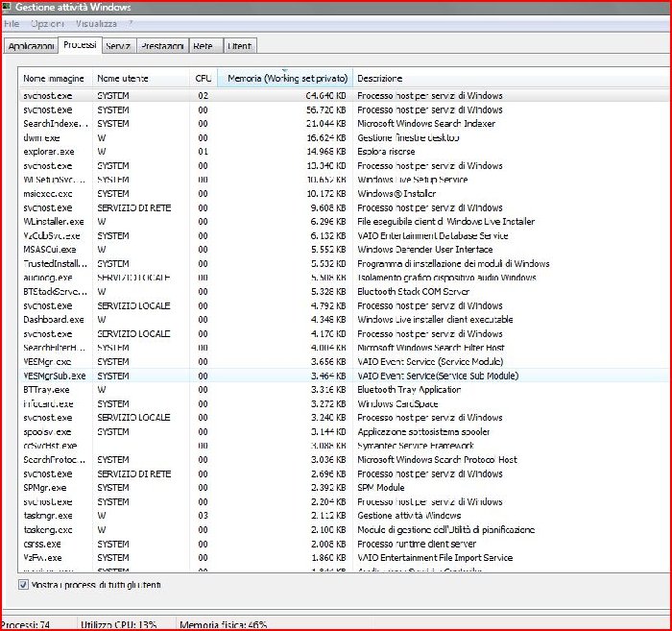
Task: Select the explorer.exe process
Action: (x=344, y=152)
